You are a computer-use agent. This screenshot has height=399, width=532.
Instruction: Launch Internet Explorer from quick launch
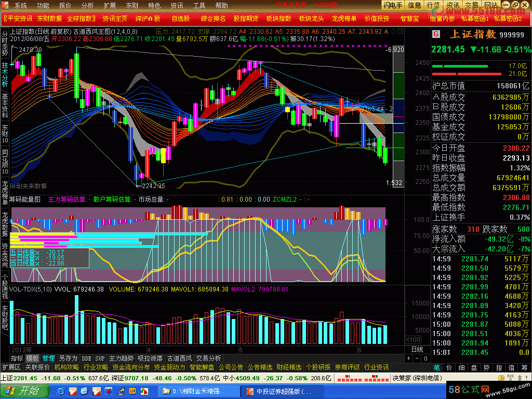(61, 391)
